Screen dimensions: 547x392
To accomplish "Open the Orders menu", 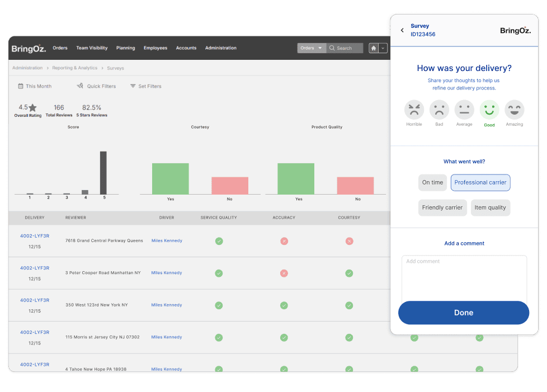I will (60, 48).
